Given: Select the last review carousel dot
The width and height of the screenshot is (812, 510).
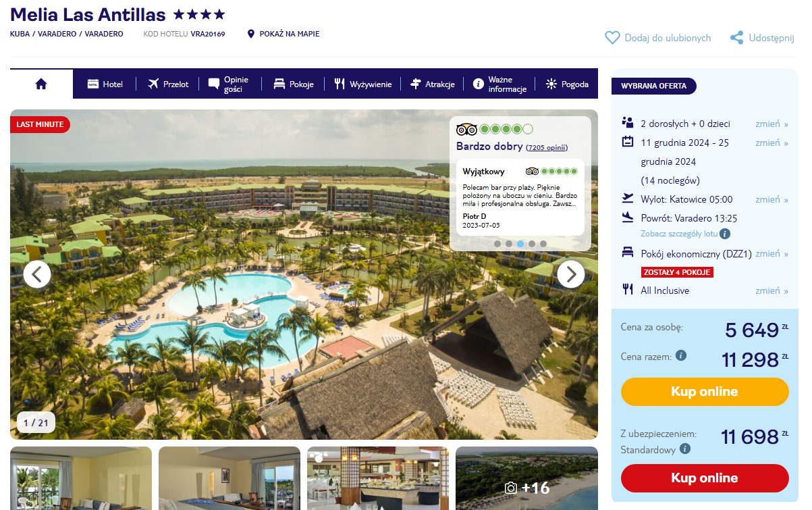Looking at the screenshot, I should click(x=543, y=244).
